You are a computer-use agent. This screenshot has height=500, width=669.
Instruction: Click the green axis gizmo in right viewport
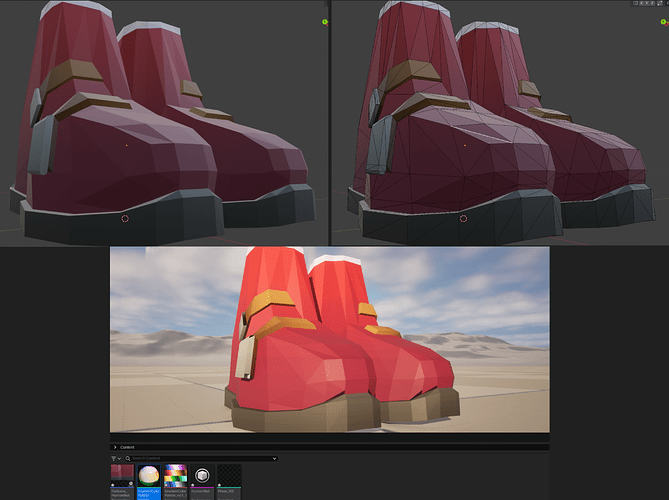(663, 21)
